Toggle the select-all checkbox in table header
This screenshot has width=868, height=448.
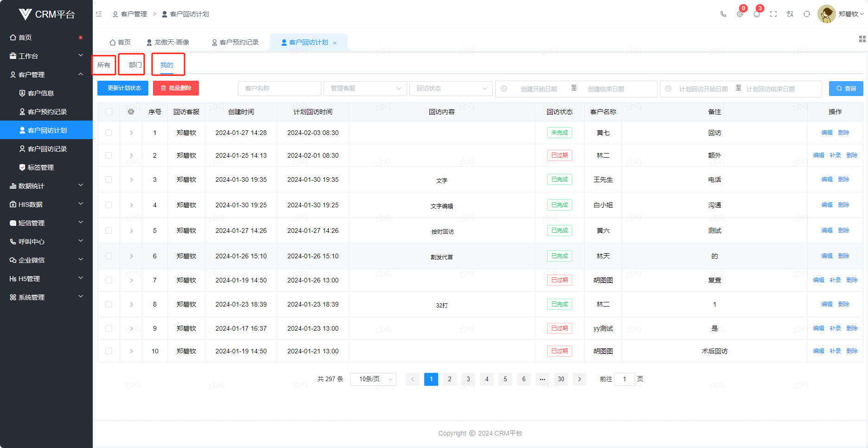tap(109, 112)
